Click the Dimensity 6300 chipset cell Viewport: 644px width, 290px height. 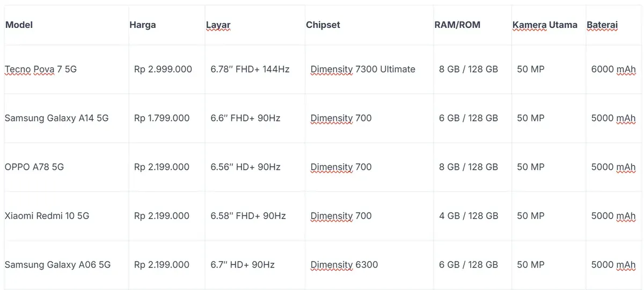(344, 265)
